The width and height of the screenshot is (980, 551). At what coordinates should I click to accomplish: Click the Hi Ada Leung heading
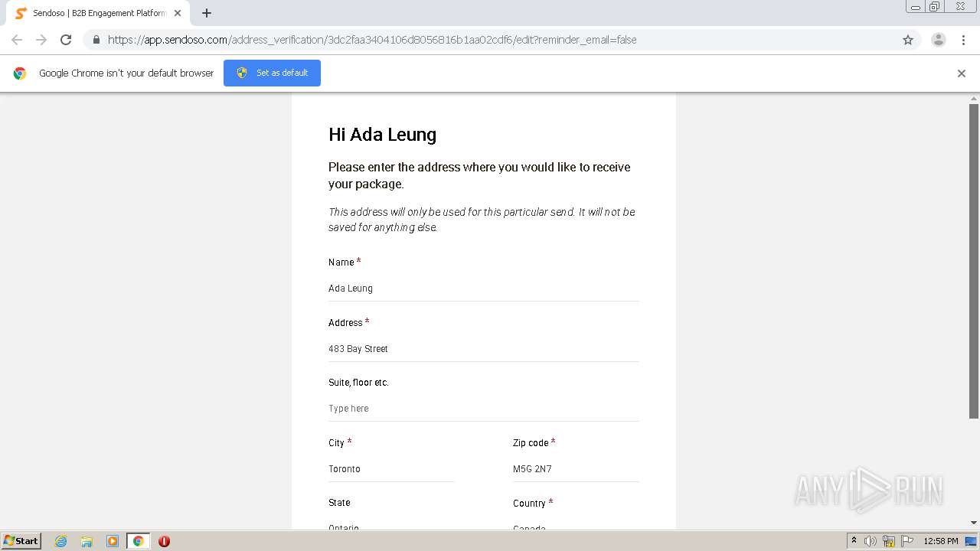pos(382,135)
